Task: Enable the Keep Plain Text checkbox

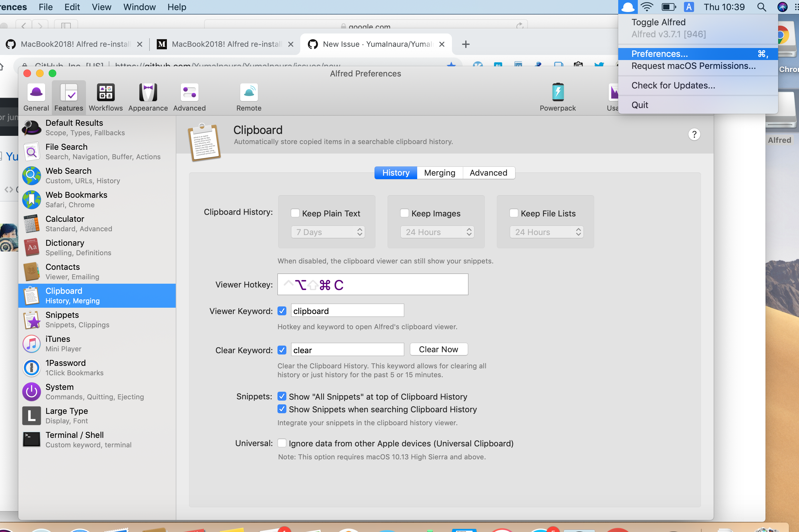Action: [295, 213]
